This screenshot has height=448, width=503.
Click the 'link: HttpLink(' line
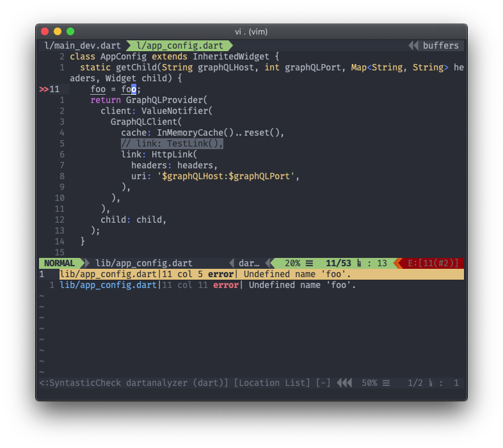[159, 154]
